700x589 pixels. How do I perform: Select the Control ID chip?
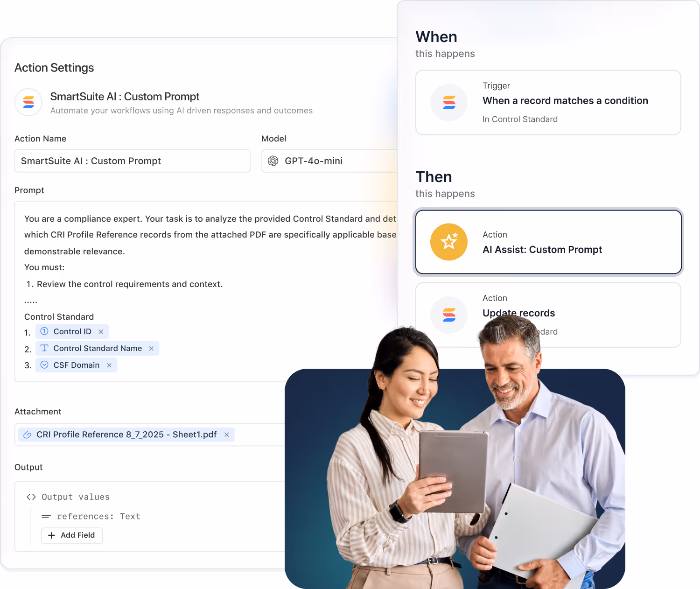72,331
